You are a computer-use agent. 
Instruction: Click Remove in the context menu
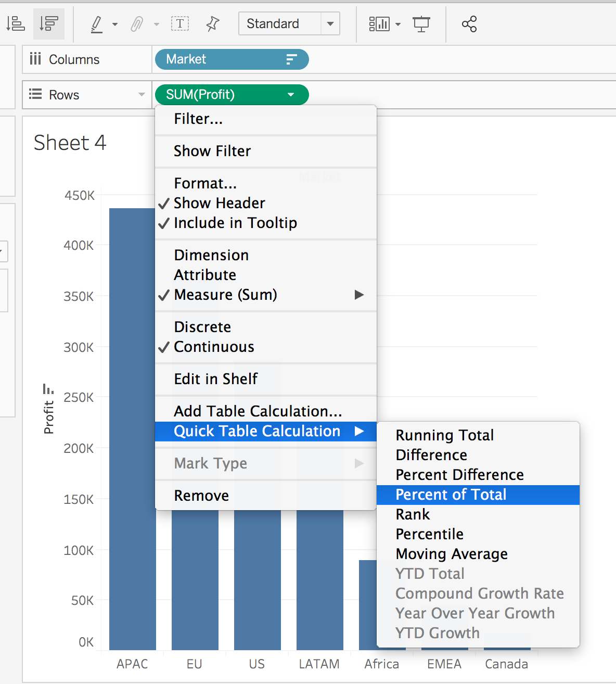(201, 496)
